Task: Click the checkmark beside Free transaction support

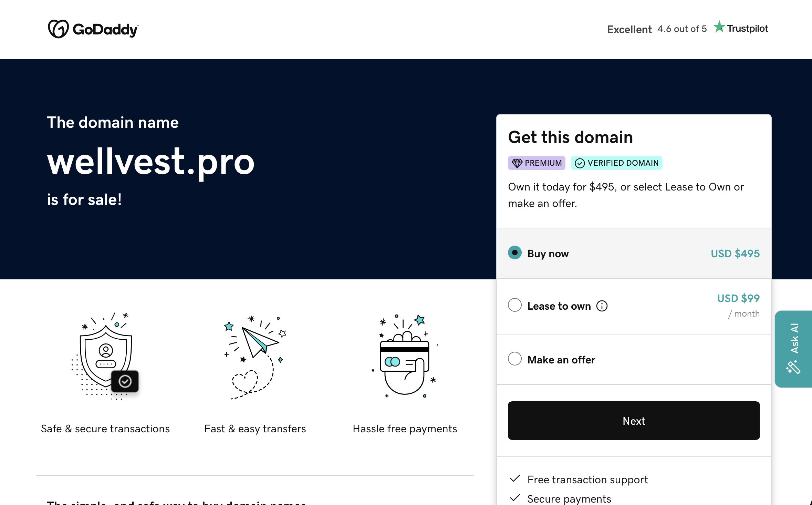Action: pyautogui.click(x=515, y=478)
